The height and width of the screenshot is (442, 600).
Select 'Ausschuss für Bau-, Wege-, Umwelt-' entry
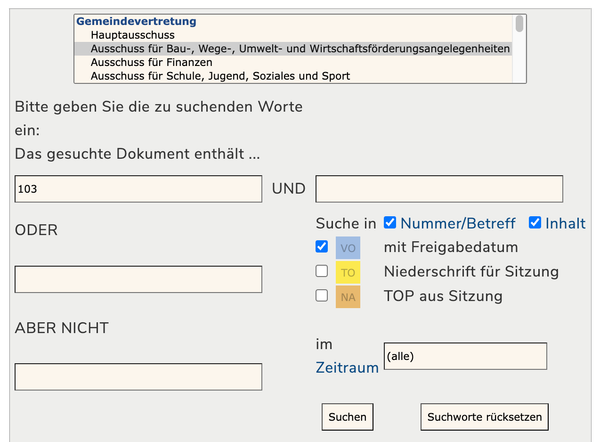click(x=299, y=48)
